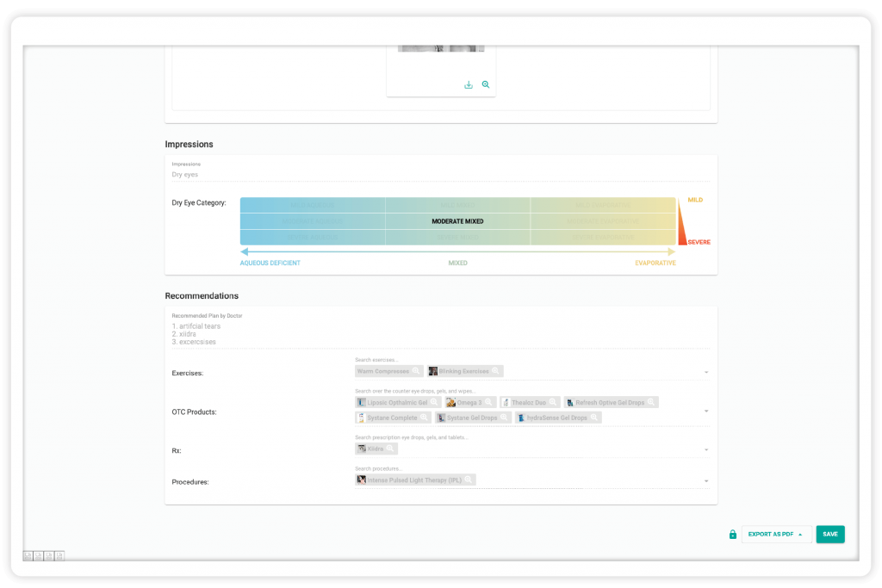Open the Export as PDF menu
The width and height of the screenshot is (882, 588).
776,534
